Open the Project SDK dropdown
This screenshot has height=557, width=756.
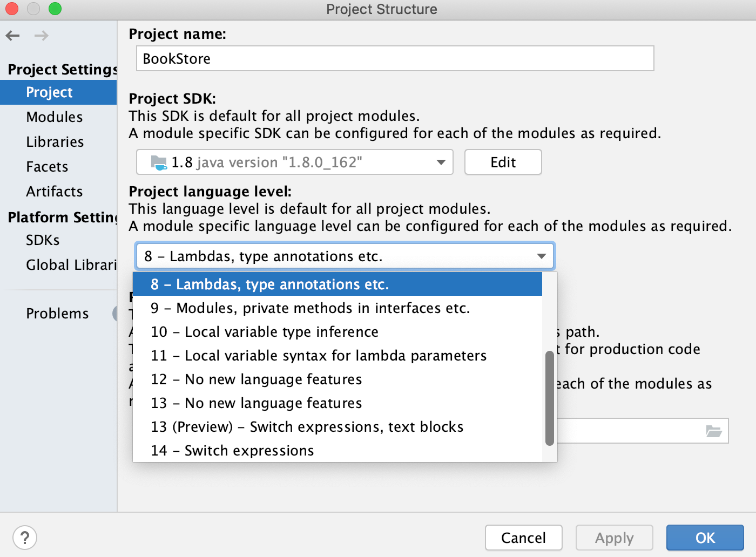pos(439,162)
